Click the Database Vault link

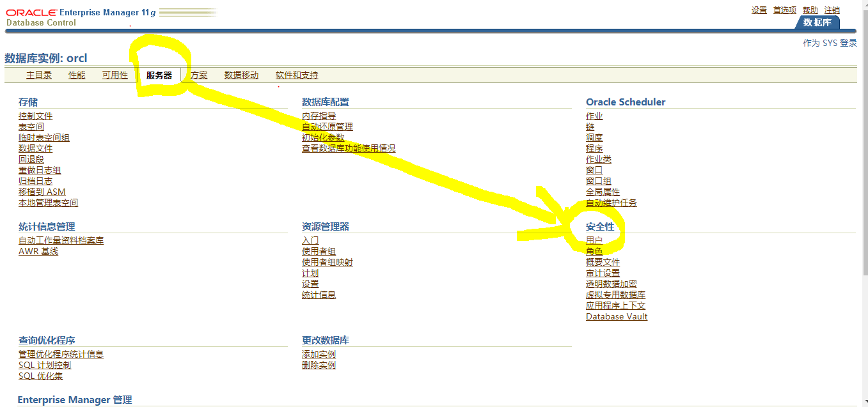point(617,316)
